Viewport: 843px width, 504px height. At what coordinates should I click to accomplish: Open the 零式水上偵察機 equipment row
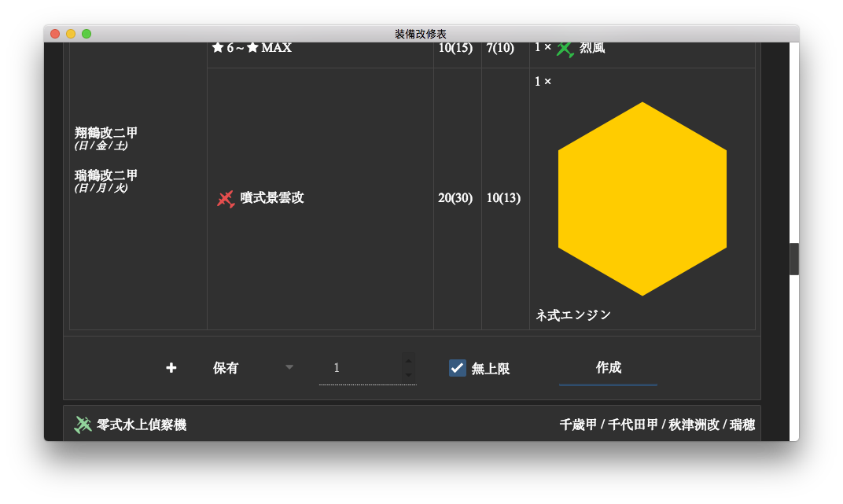point(412,424)
